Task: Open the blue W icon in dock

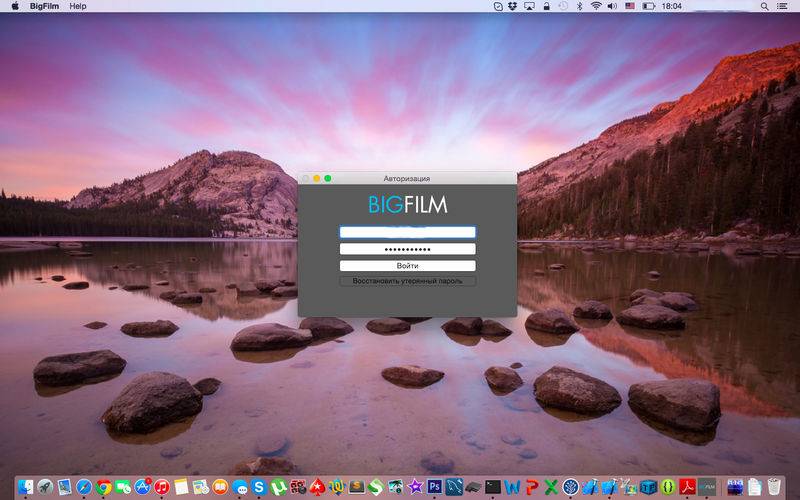Action: (x=512, y=487)
